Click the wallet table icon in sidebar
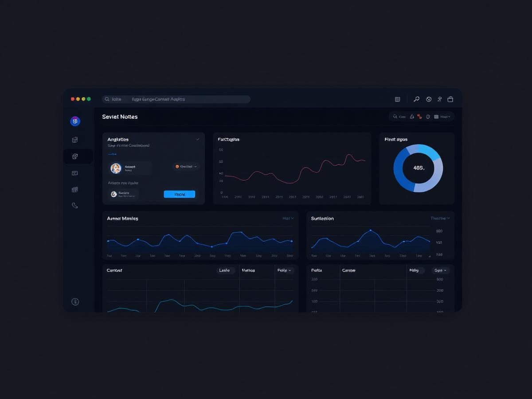The image size is (532, 399). coord(75,190)
